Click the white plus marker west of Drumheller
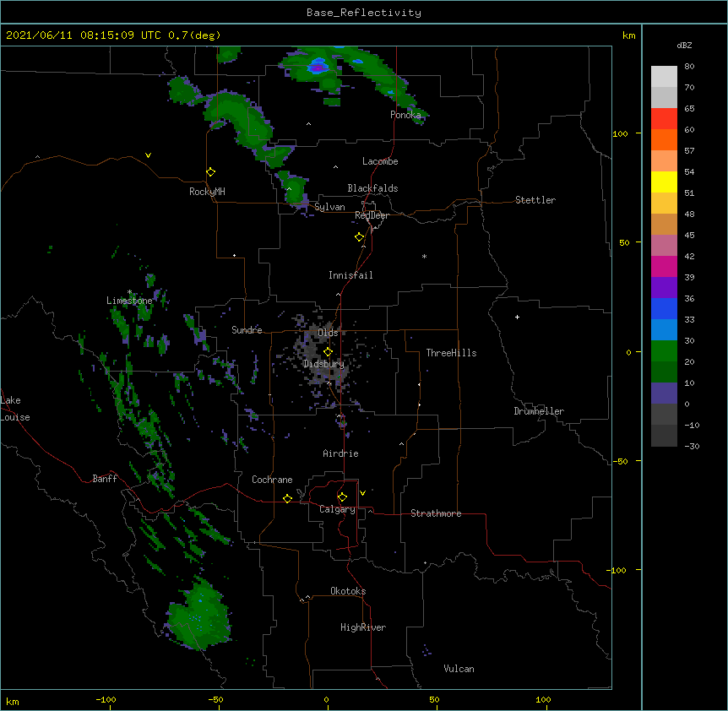The height and width of the screenshot is (711, 728). pyautogui.click(x=517, y=317)
